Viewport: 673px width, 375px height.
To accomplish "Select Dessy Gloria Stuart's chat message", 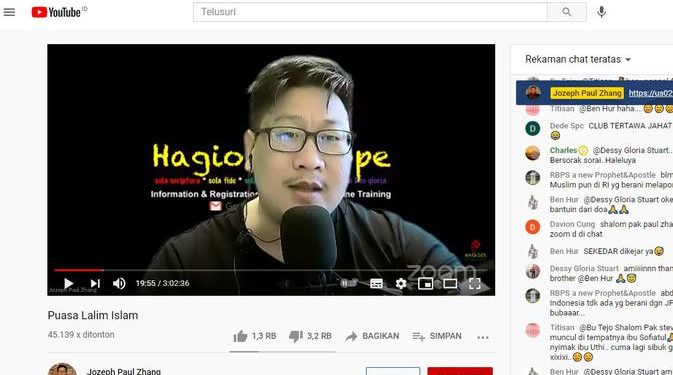I will [x=599, y=273].
